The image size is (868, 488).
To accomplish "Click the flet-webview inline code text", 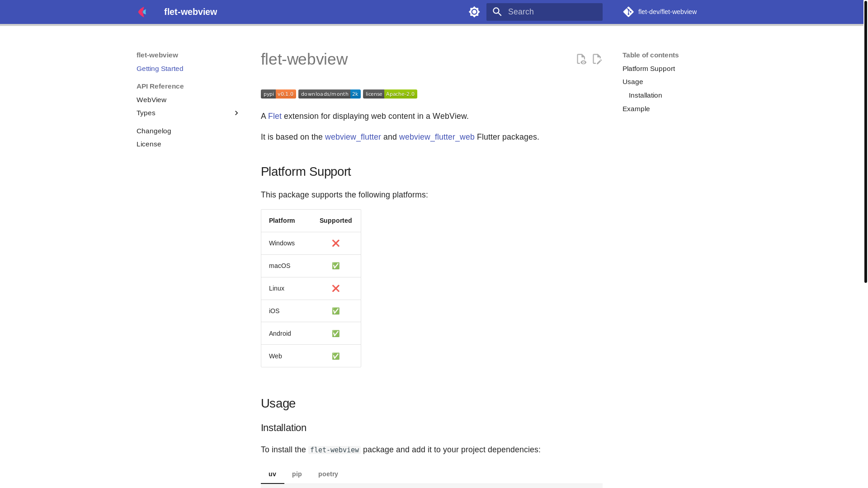I will tap(335, 450).
